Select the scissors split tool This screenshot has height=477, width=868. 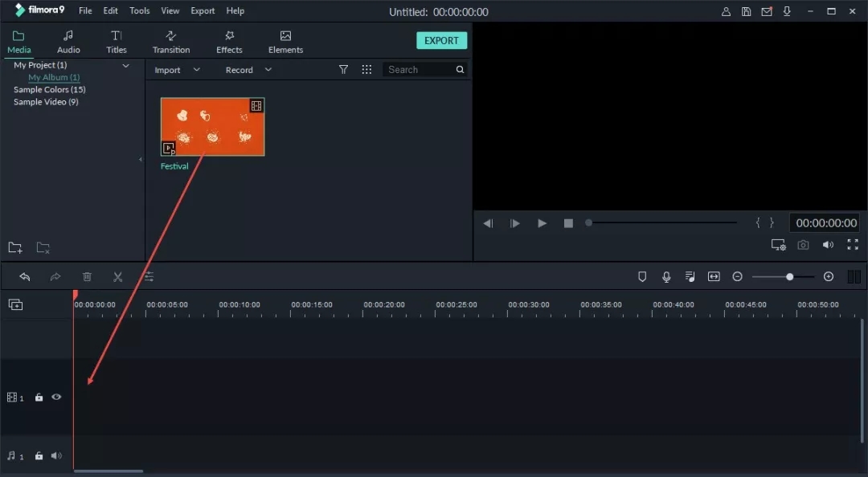click(x=117, y=277)
